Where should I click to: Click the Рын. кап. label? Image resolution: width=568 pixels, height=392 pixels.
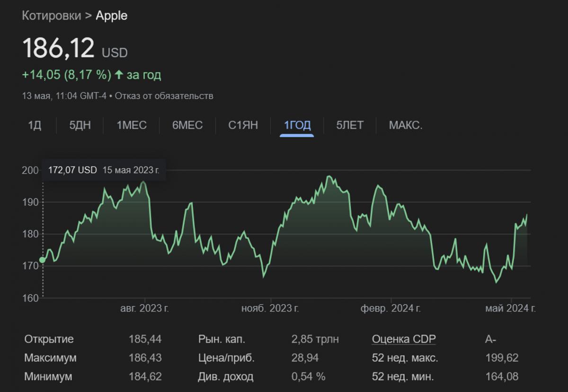point(222,339)
